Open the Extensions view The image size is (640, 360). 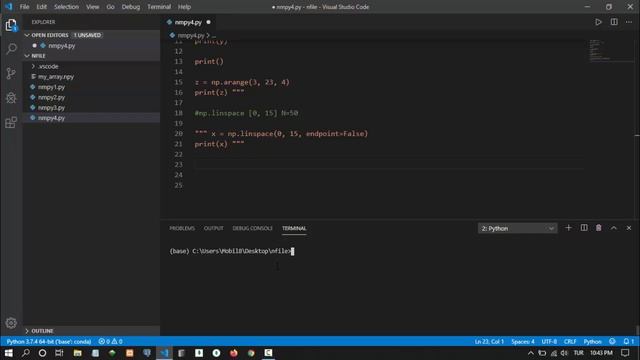point(11,122)
